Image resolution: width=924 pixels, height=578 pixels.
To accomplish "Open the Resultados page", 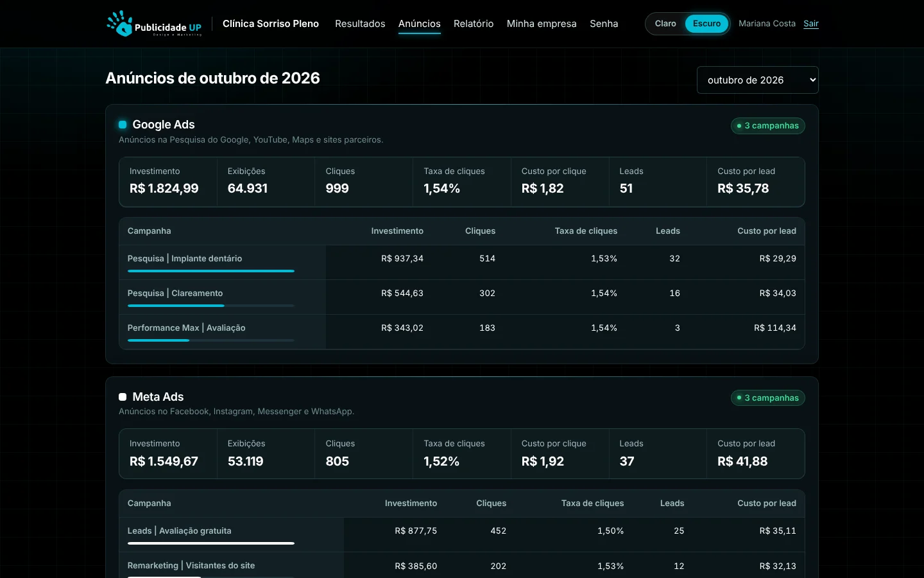I will point(360,24).
